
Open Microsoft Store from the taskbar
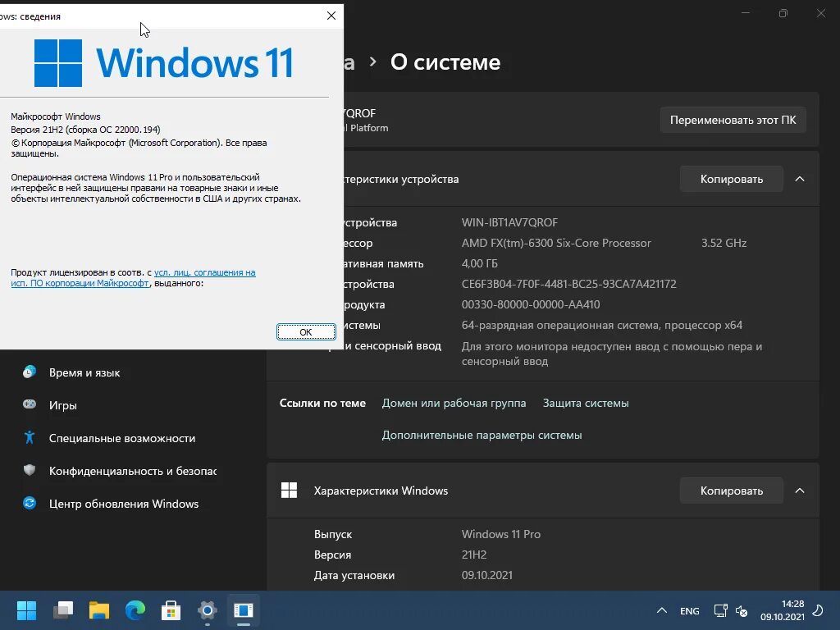(x=171, y=610)
